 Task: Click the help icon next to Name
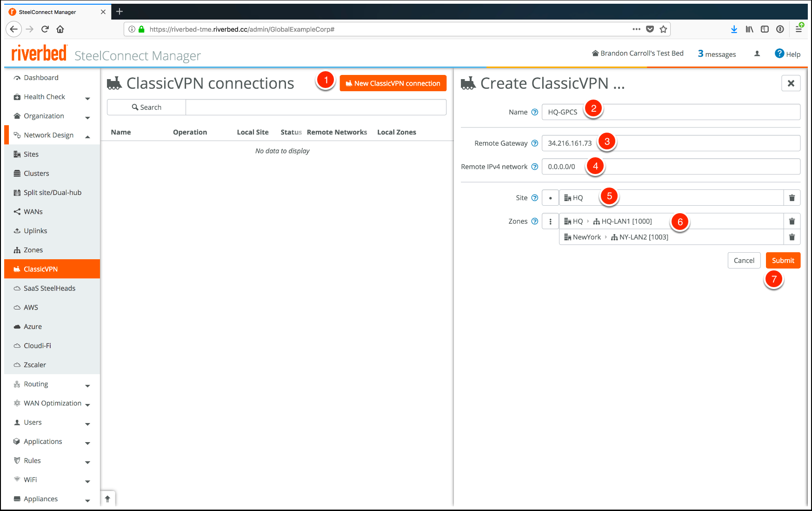coord(535,112)
